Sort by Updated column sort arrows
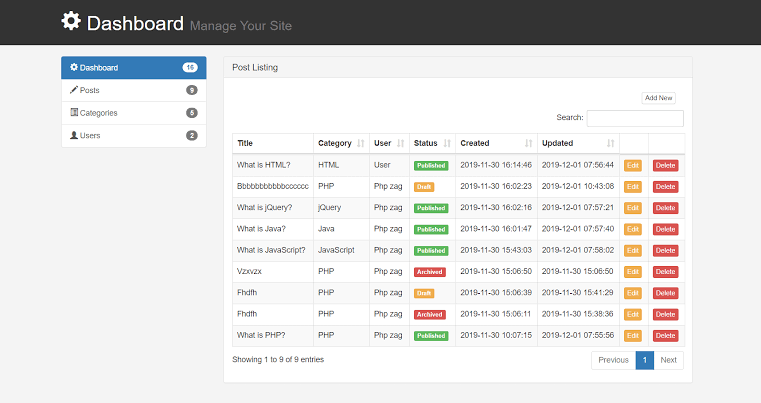 (611, 143)
